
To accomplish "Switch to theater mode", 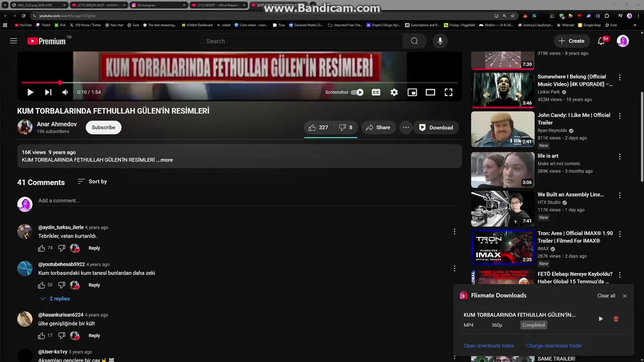I will (430, 93).
